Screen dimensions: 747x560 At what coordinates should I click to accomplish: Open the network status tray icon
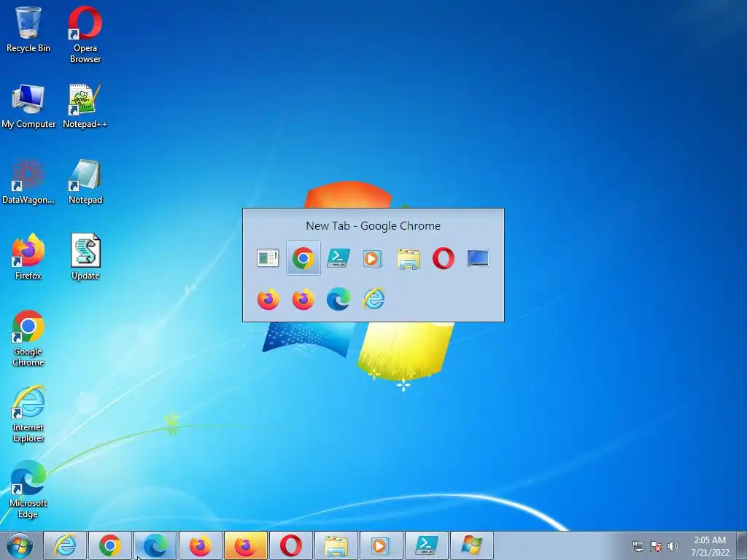(x=638, y=546)
